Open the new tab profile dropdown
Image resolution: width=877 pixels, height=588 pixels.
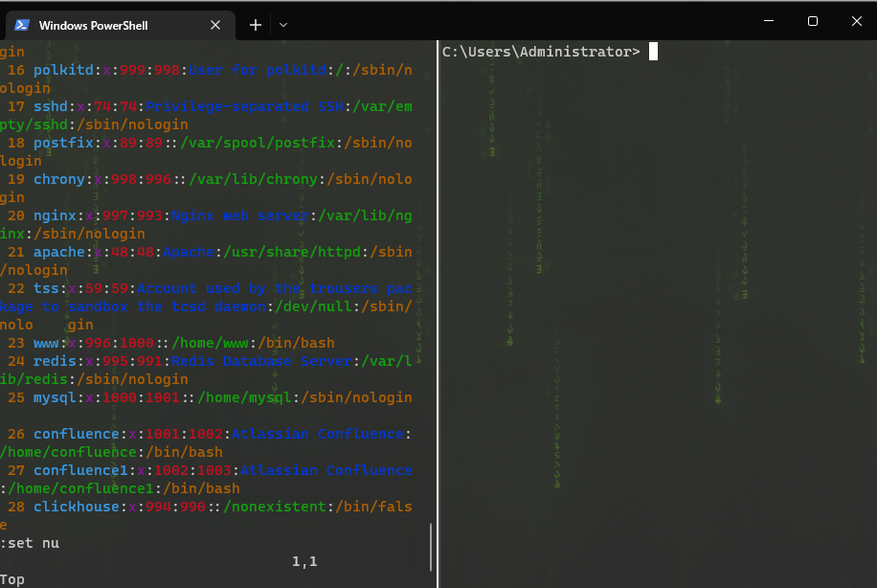(283, 25)
